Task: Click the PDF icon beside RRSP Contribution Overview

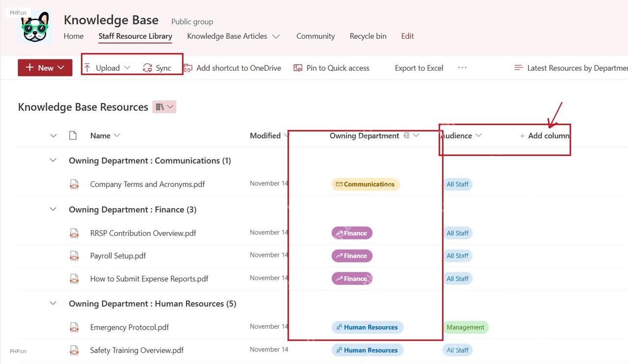Action: 74,233
